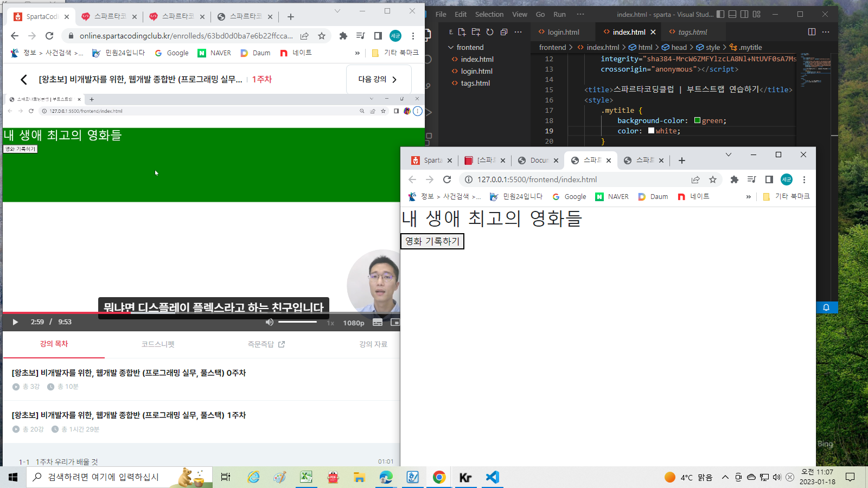
Task: Toggle picture-in-picture mode for video
Action: coord(395,322)
